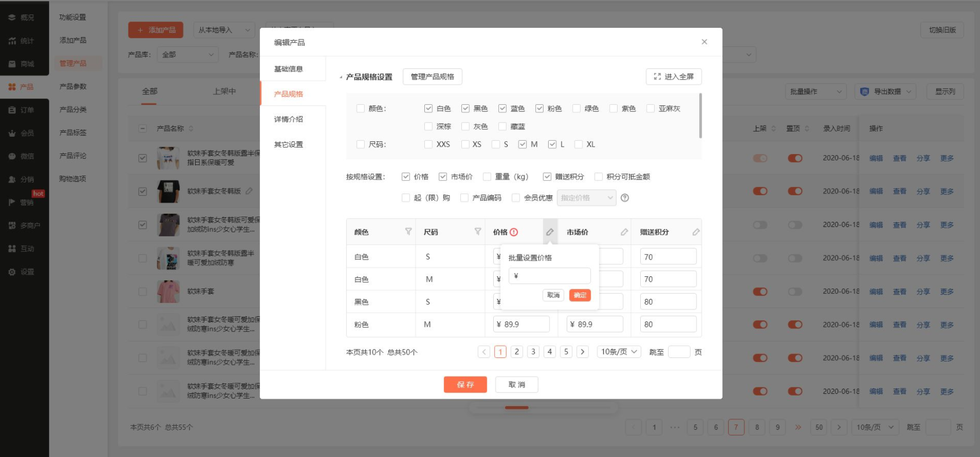Click the edit pencil icon in 赠送积分 column header
The image size is (980, 457).
click(x=696, y=232)
